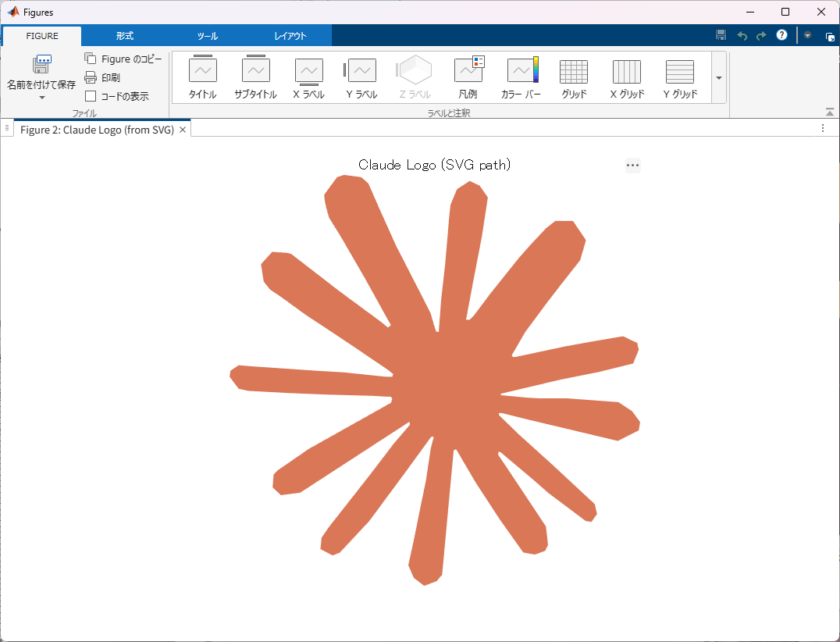Maximize the Figures window
This screenshot has width=840, height=642.
[785, 12]
